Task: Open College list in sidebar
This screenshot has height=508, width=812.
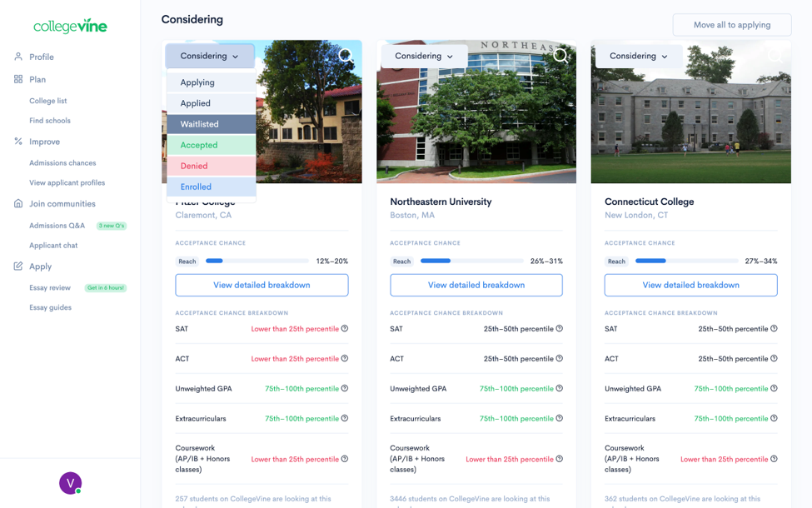Action: [47, 101]
